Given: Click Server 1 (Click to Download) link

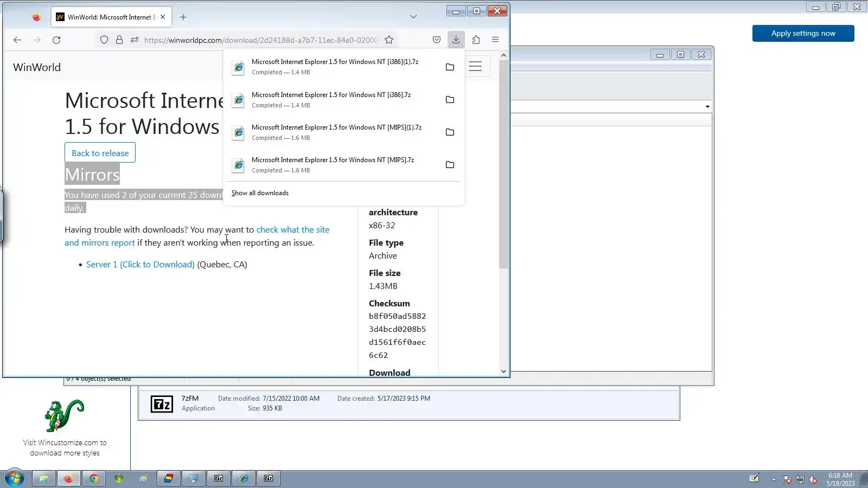Looking at the screenshot, I should [140, 265].
